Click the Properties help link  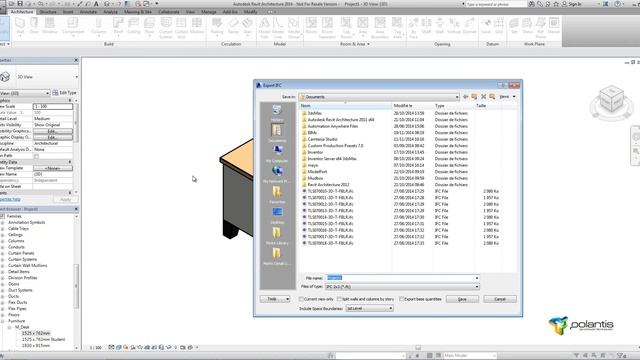10,199
